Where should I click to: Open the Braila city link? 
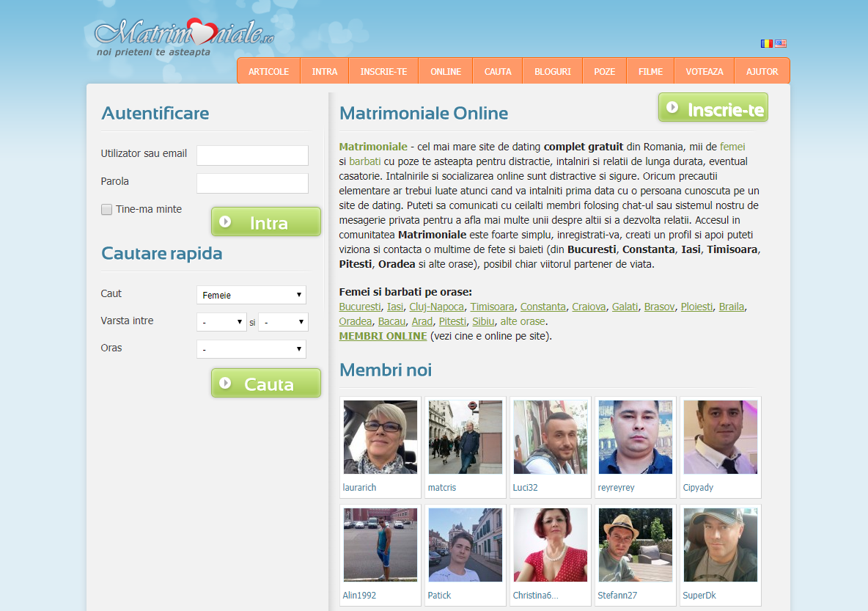point(731,307)
